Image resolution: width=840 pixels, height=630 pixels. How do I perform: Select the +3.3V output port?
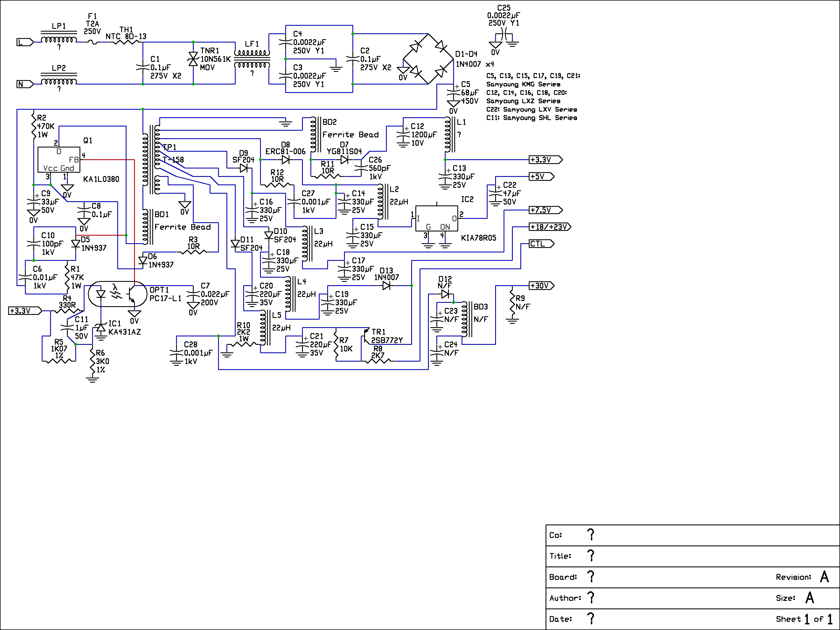[x=546, y=160]
